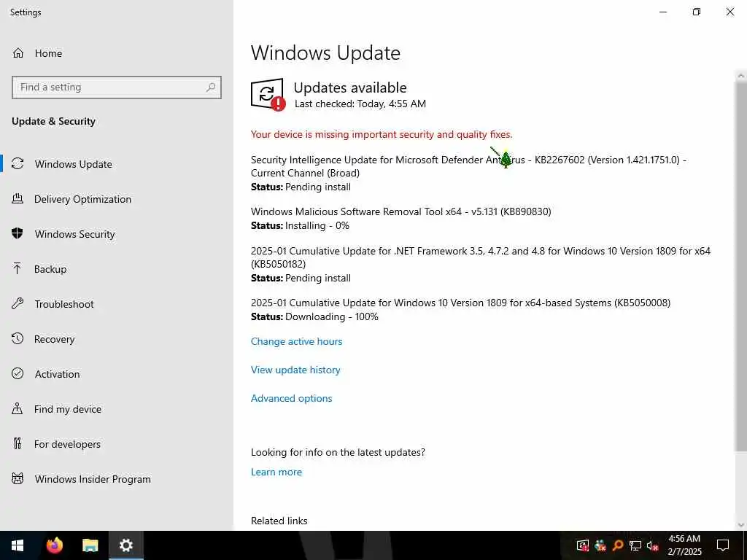This screenshot has height=560, width=747.
Task: Click the Related links heading
Action: [x=279, y=521]
